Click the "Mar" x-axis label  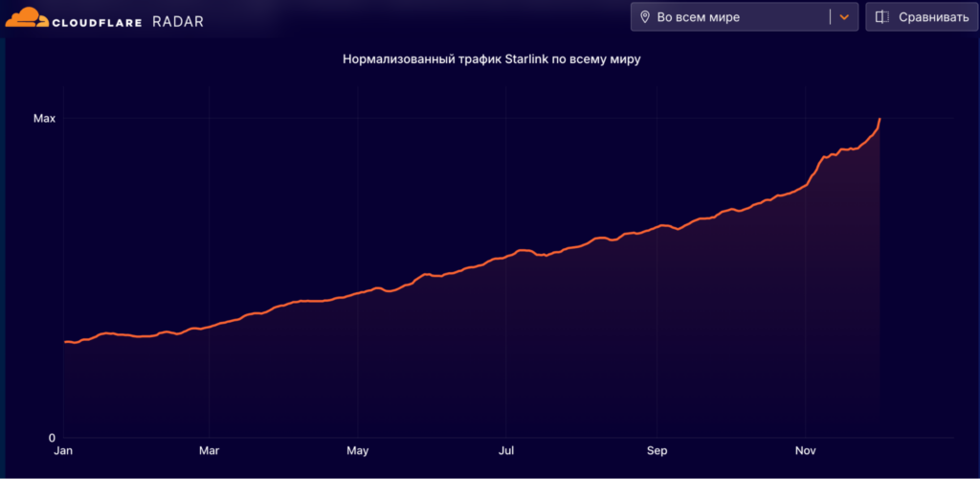click(x=209, y=450)
